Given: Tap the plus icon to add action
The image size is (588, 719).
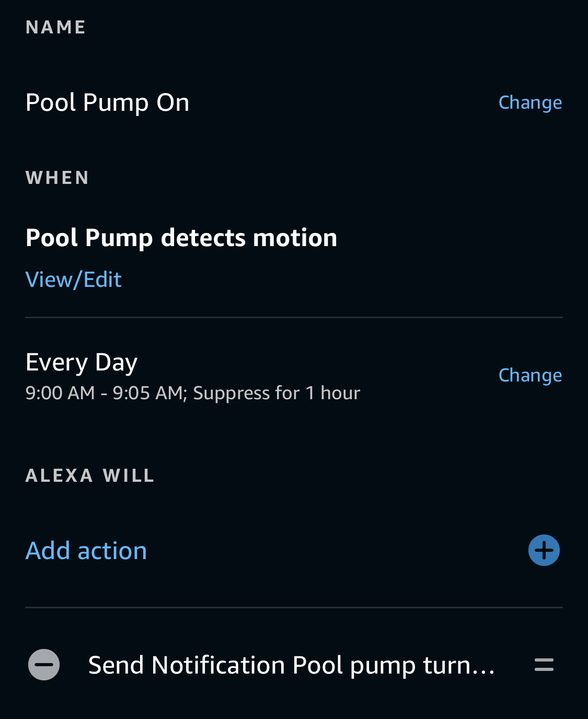Looking at the screenshot, I should pos(544,550).
